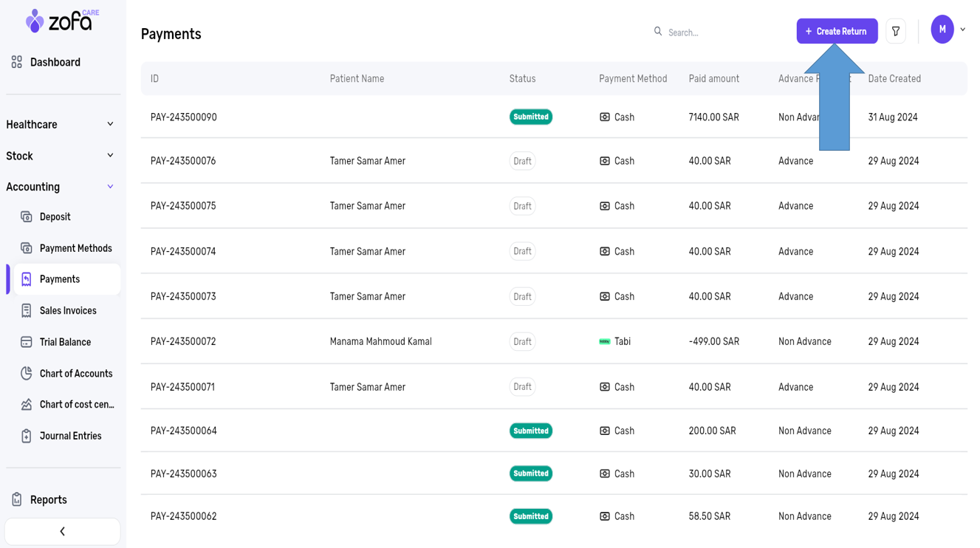Click Submitted badge on PAY-243500090
Screen dimensions: 980x548
pyautogui.click(x=530, y=117)
